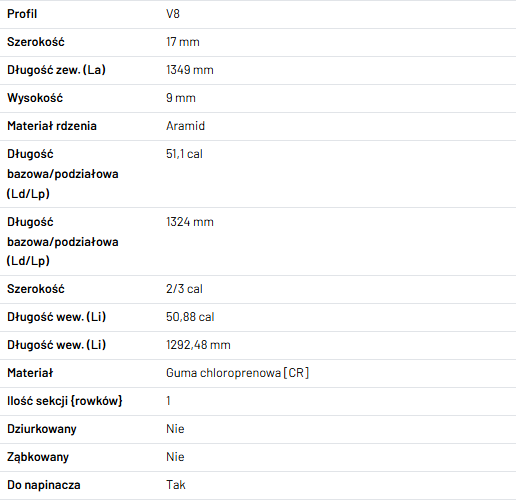The width and height of the screenshot is (516, 500).
Task: Click the 1349 mm outer length value
Action: point(190,70)
